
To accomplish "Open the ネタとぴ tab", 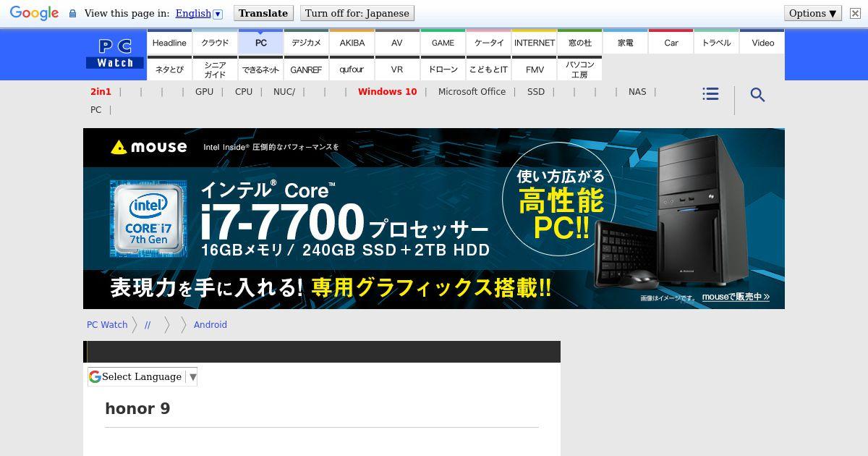I will (x=169, y=69).
